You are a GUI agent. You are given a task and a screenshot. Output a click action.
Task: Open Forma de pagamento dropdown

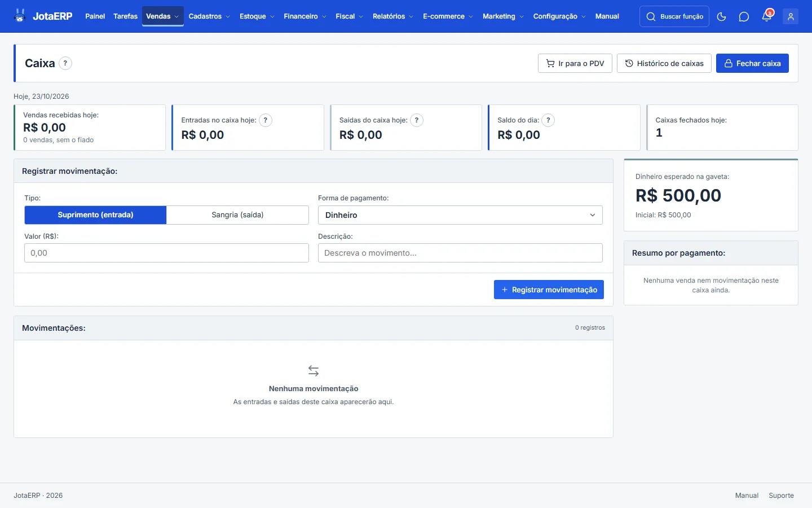pyautogui.click(x=460, y=215)
